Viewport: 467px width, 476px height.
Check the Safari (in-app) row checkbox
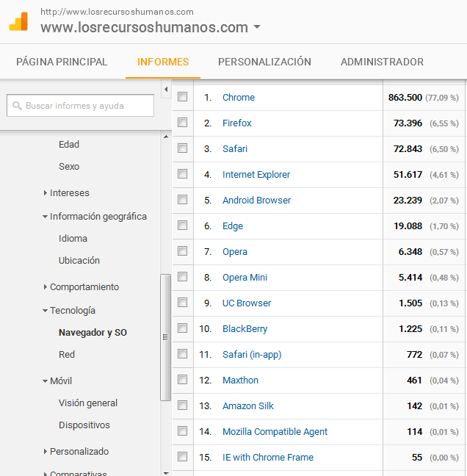point(182,354)
